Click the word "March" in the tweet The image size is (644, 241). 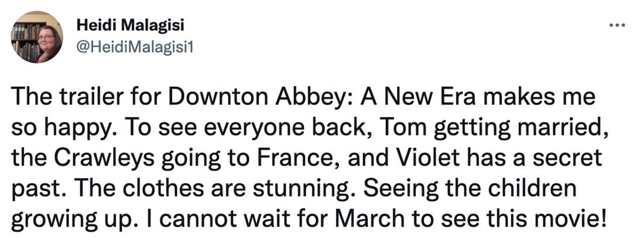[x=369, y=218]
